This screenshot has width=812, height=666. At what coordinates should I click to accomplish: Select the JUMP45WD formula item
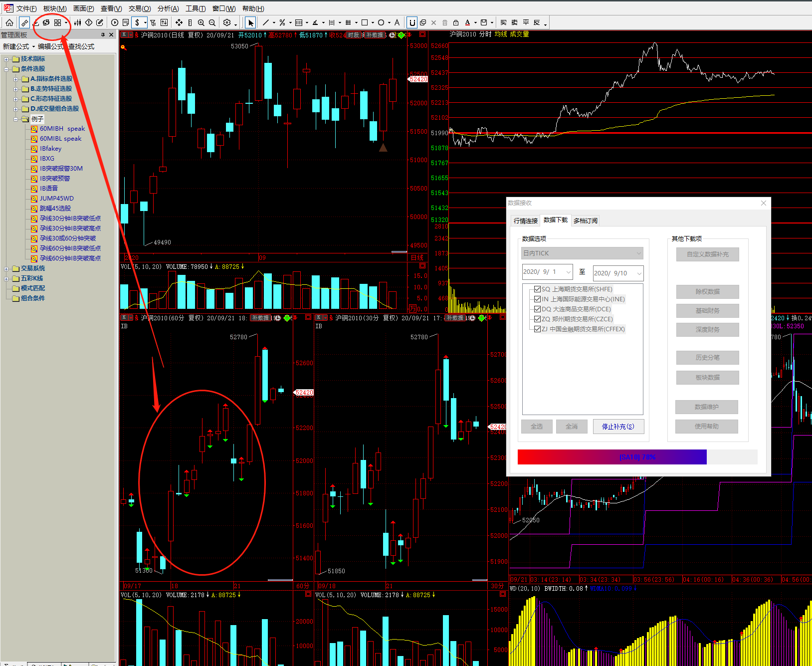click(x=57, y=199)
